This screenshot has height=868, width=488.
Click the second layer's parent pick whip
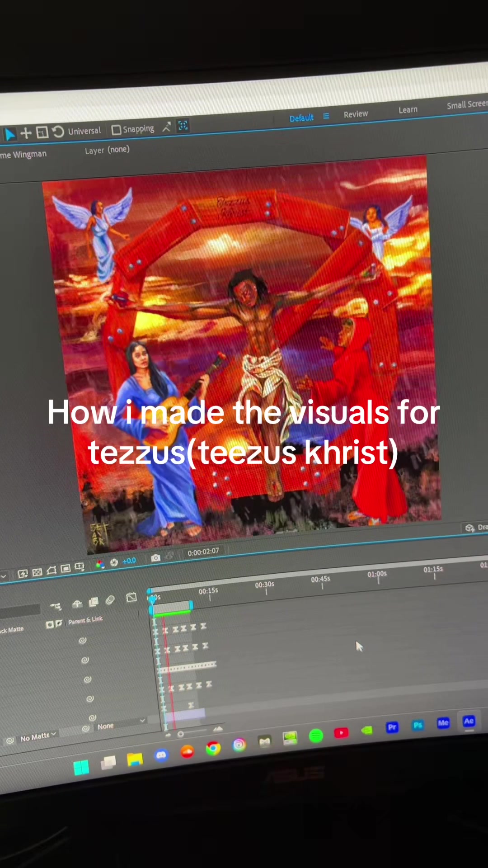(x=84, y=660)
